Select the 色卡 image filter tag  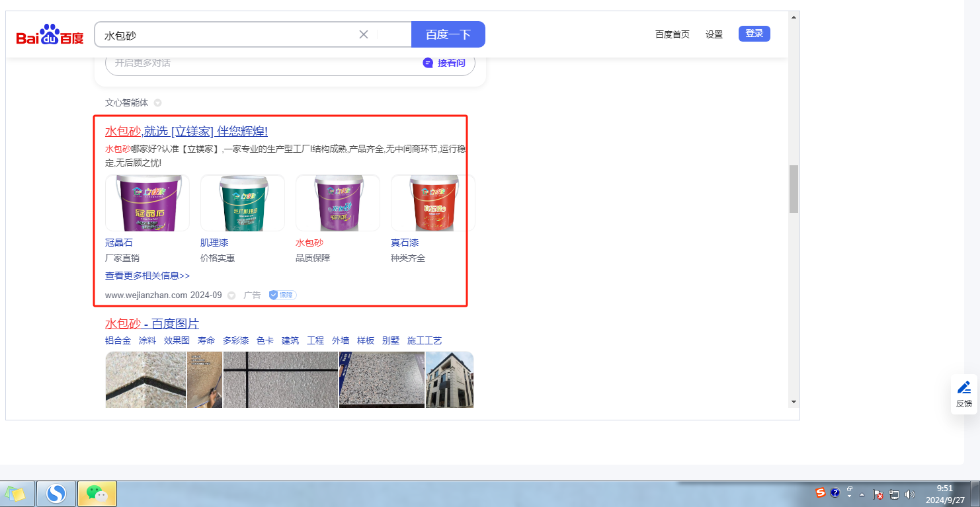click(265, 341)
